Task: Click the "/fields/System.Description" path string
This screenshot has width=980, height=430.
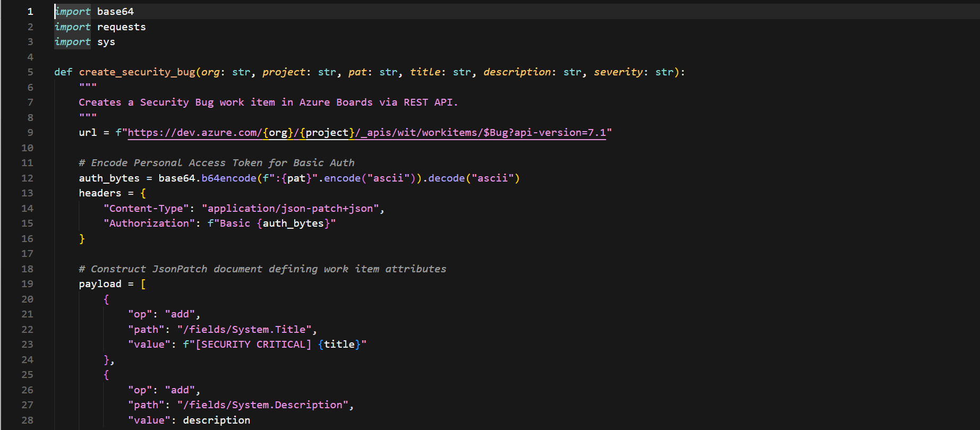Action: (x=263, y=405)
